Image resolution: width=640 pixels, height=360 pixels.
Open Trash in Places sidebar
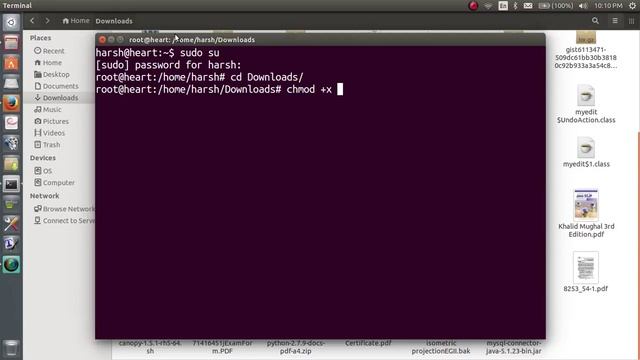point(47,145)
